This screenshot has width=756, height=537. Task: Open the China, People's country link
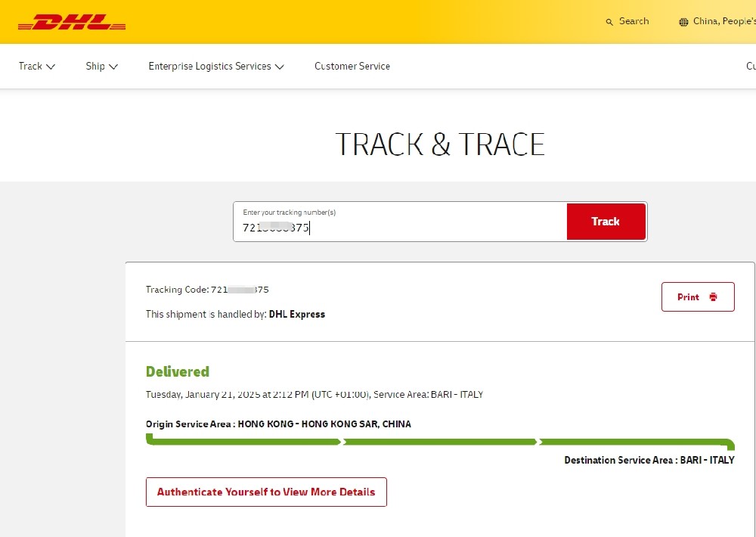[723, 21]
